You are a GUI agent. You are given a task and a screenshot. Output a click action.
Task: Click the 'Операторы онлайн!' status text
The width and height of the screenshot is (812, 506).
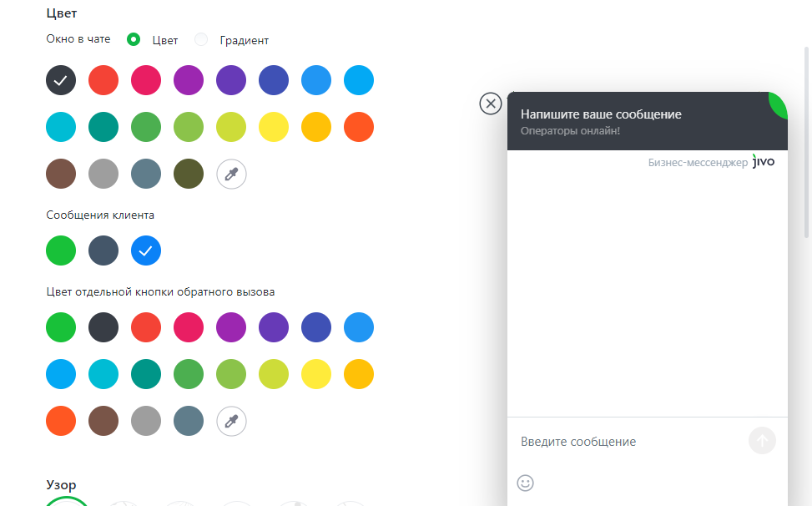[x=570, y=131]
